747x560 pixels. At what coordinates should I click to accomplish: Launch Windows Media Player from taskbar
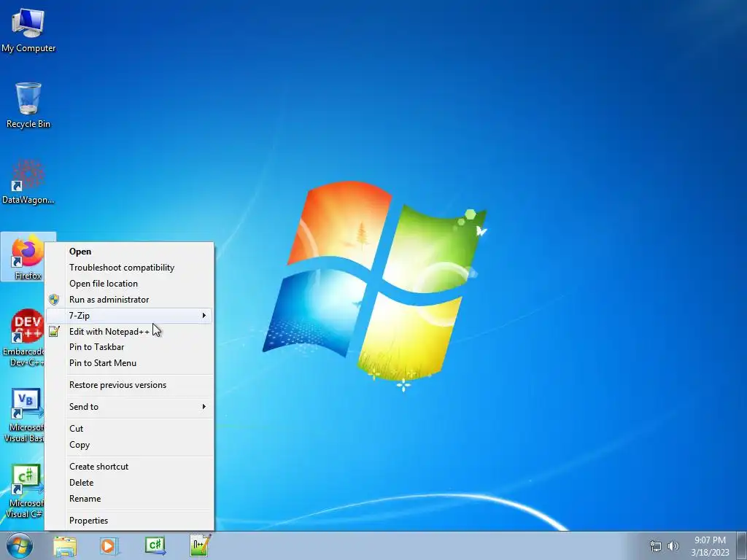[109, 546]
